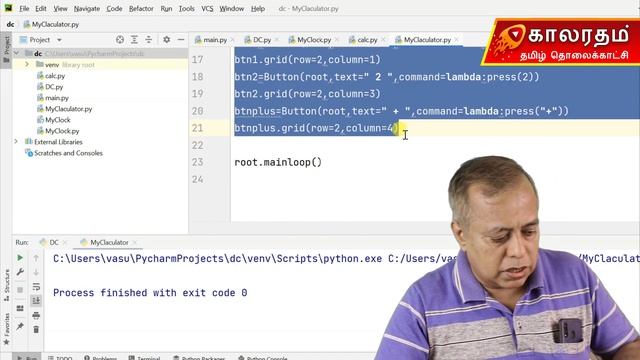Open the View menu
This screenshot has width=640, height=360.
click(60, 8)
